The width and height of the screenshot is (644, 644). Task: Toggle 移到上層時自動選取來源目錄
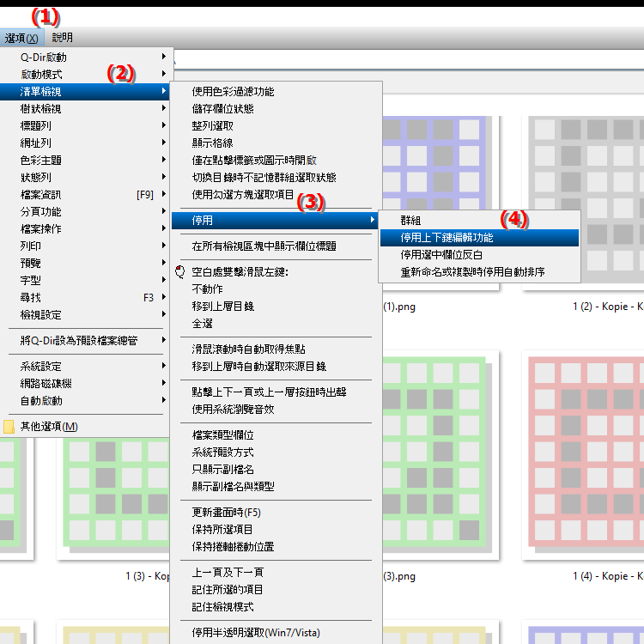(x=276, y=367)
